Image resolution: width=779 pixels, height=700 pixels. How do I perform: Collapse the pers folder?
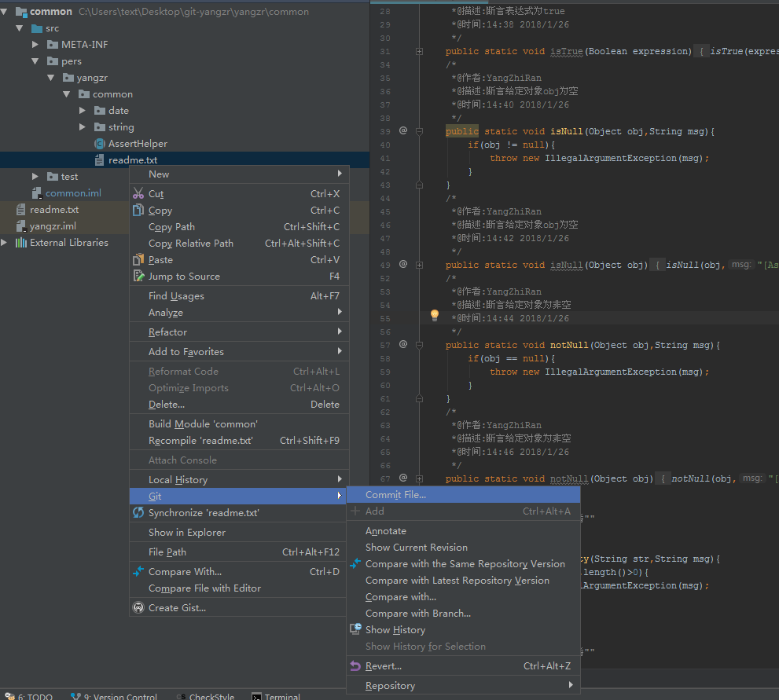coord(35,61)
